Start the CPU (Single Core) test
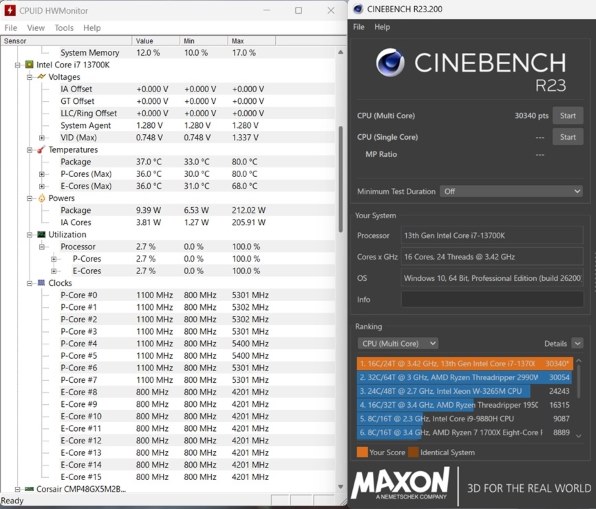The image size is (596, 509). click(x=568, y=137)
